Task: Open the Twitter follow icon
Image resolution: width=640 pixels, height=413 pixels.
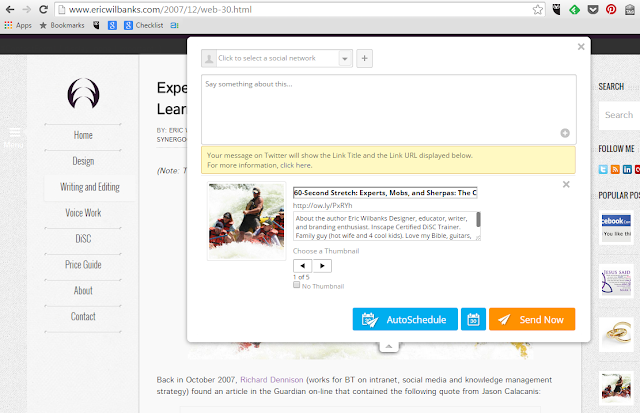Action: [x=603, y=169]
